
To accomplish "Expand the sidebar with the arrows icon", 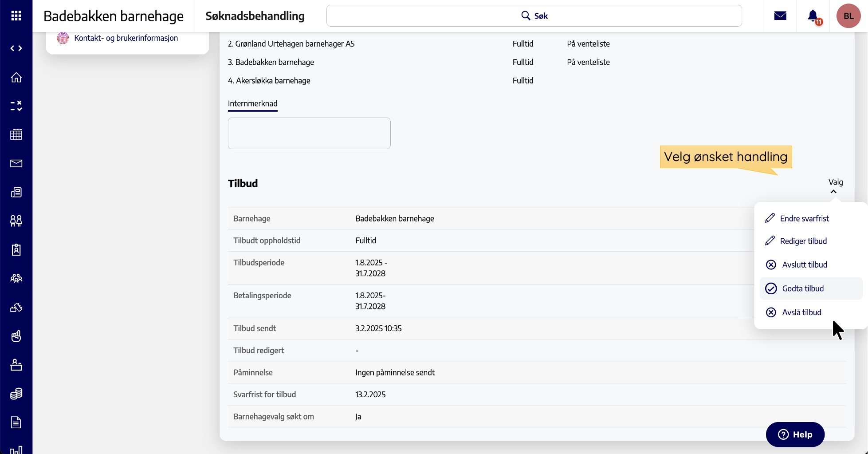I will [16, 48].
